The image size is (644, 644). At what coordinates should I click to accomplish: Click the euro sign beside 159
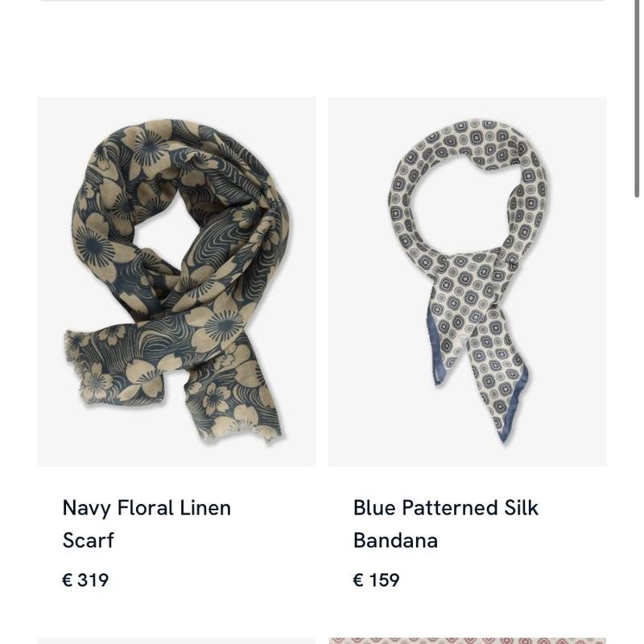[358, 580]
